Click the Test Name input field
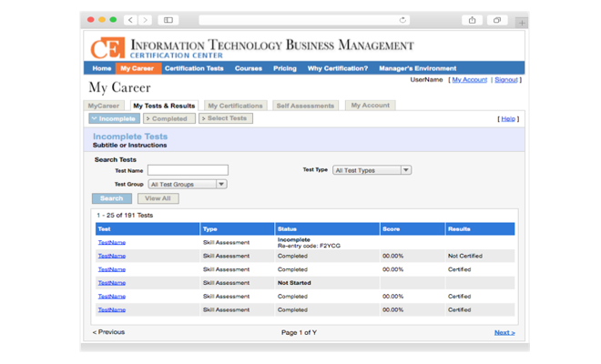The image size is (601, 364). (188, 170)
